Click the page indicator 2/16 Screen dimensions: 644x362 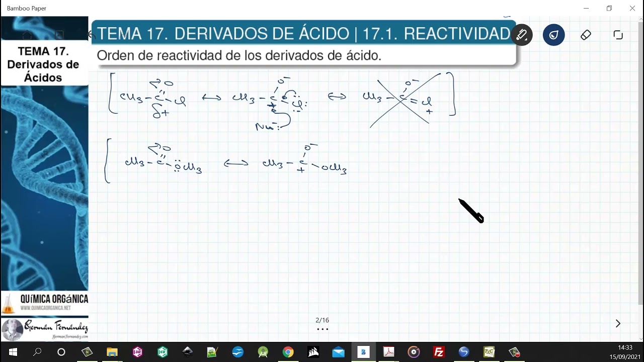coord(322,320)
